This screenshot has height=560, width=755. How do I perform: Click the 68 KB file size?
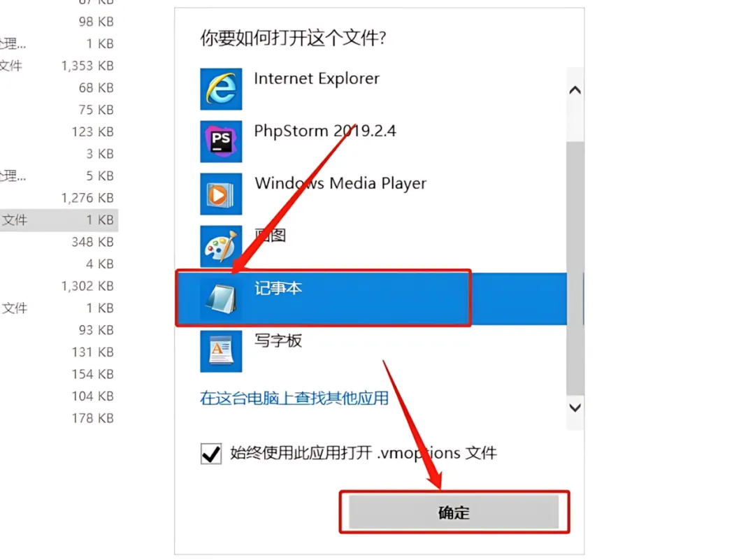[96, 87]
